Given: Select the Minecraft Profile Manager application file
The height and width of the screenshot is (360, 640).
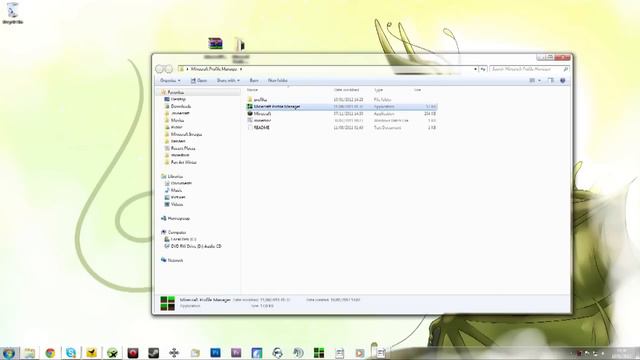Looking at the screenshot, I should coord(341,107).
